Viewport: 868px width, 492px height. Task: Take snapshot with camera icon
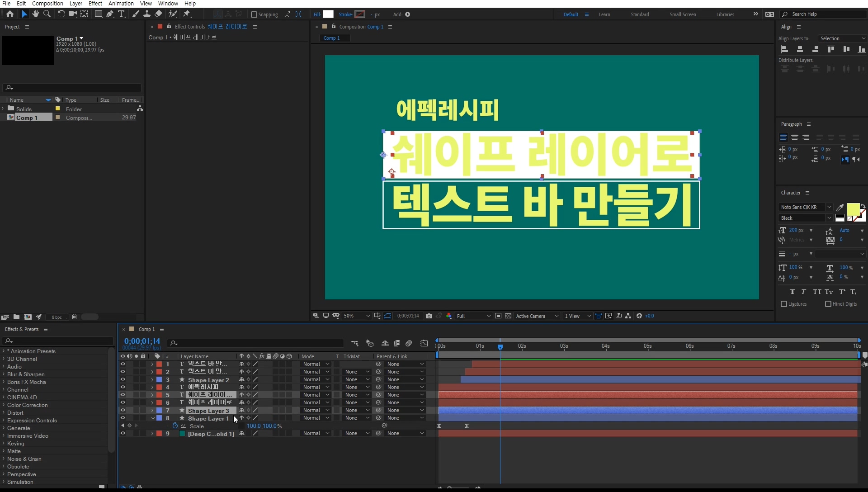click(429, 316)
